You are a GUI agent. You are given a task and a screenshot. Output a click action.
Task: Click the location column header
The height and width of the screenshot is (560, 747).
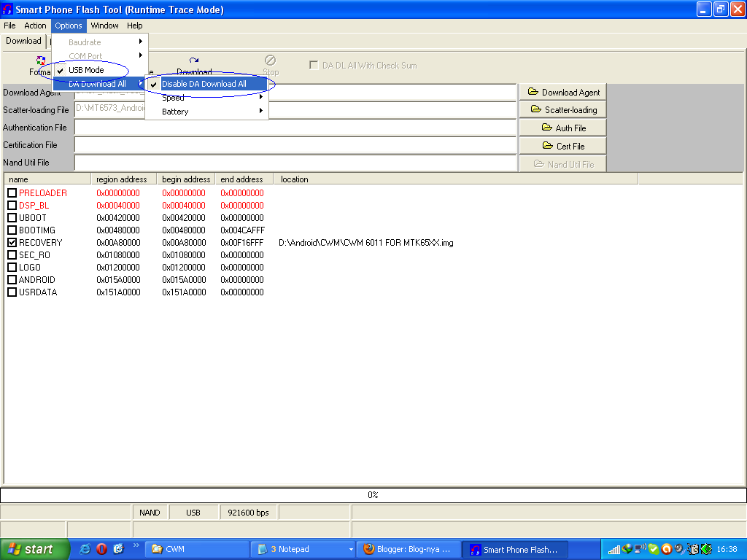[x=456, y=179]
